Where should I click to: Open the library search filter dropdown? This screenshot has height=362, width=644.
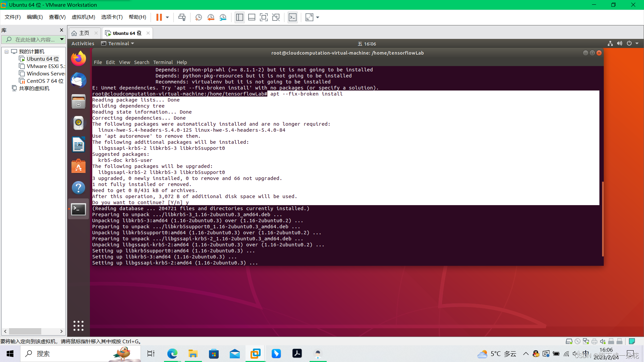coord(62,40)
